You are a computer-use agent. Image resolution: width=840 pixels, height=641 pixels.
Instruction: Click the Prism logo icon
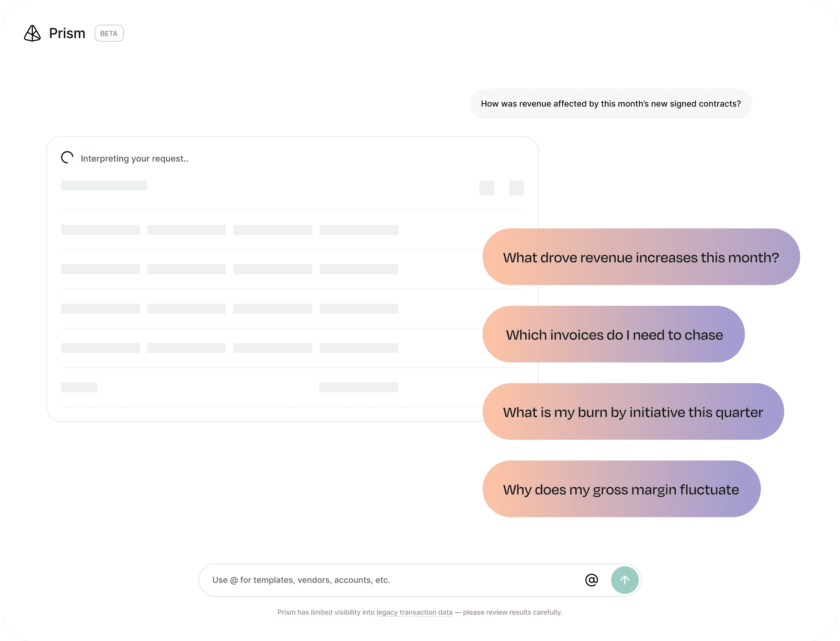(32, 34)
